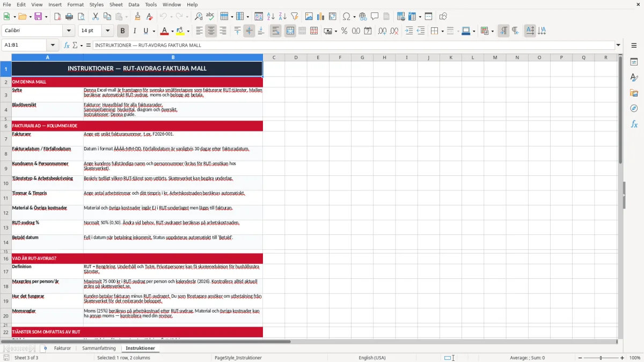Viewport: 644px width, 362px height.
Task: Click the Format as Percent icon
Action: click(x=344, y=31)
